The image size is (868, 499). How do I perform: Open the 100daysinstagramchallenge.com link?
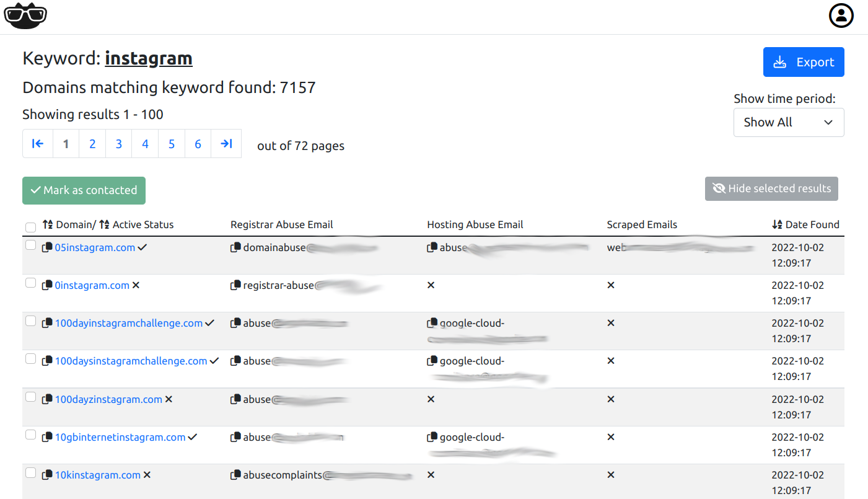(131, 361)
